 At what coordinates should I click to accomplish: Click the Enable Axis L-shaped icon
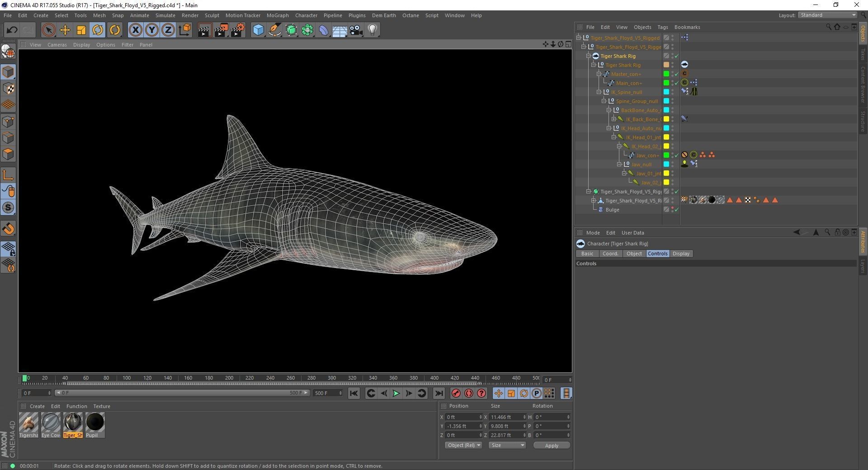(x=8, y=175)
